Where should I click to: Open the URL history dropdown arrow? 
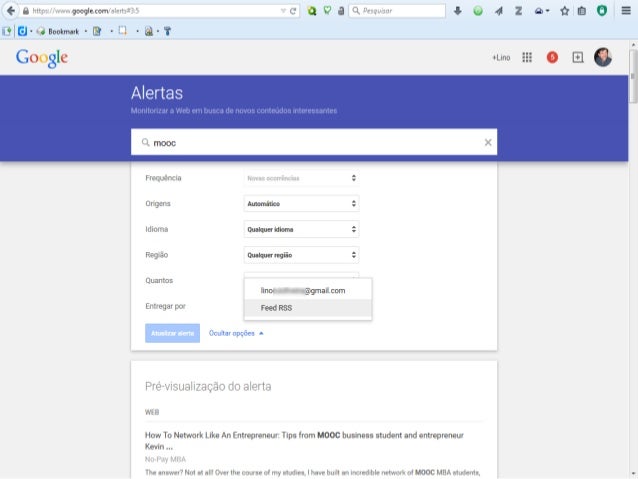point(283,11)
